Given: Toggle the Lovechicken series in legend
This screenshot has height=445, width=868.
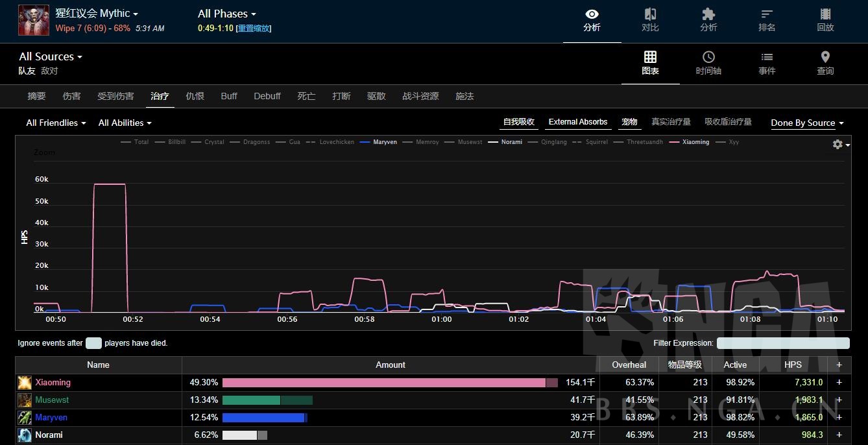Looking at the screenshot, I should 330,142.
